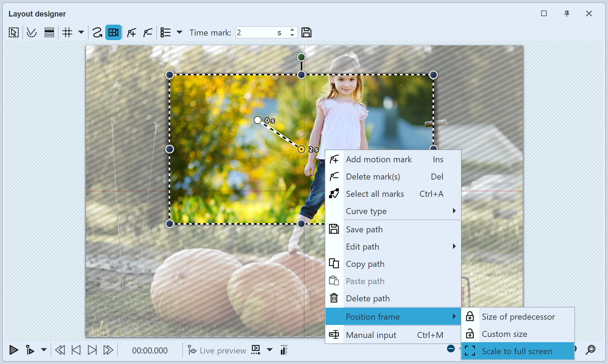This screenshot has width=608, height=364.
Task: Open the alignment lines tool
Action: [49, 32]
